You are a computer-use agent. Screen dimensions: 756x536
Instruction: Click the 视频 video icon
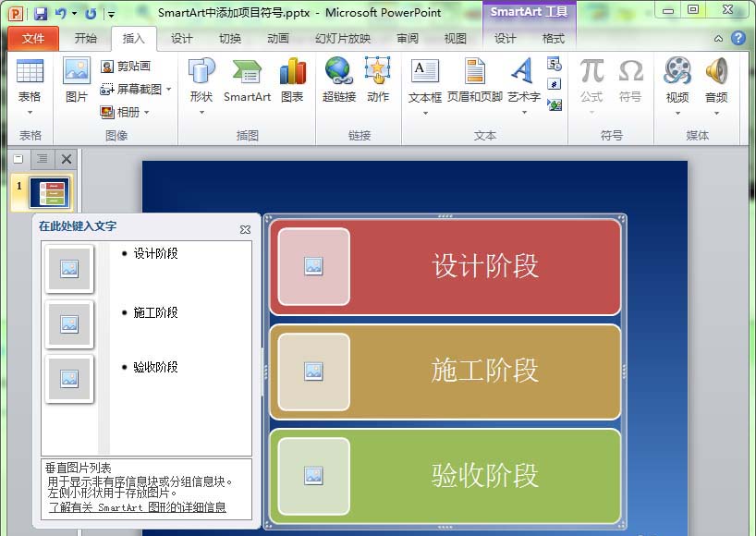[x=677, y=71]
